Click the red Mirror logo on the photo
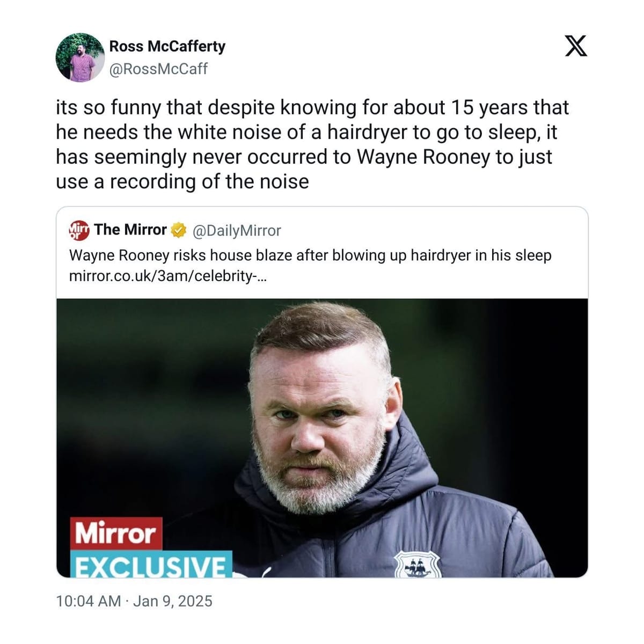 [117, 533]
